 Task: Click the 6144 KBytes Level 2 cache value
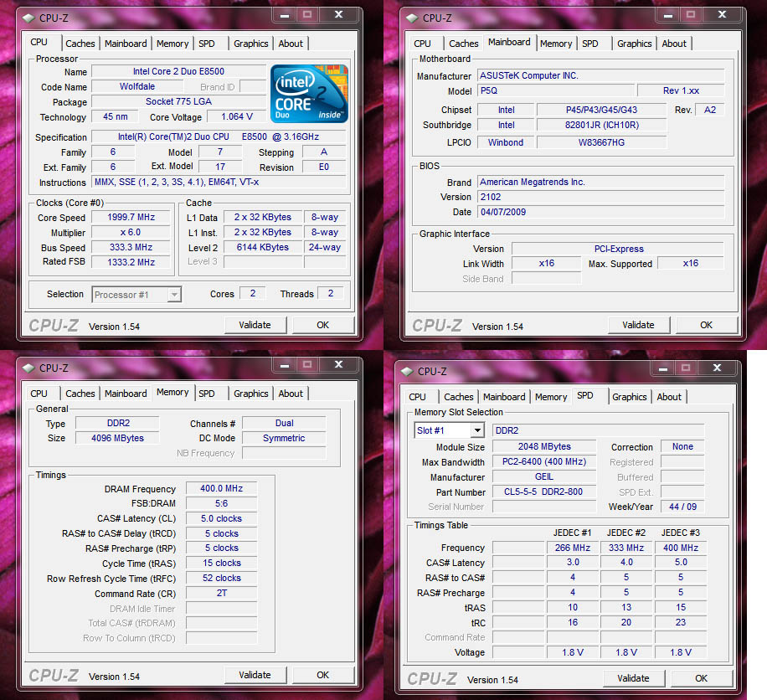click(x=263, y=248)
